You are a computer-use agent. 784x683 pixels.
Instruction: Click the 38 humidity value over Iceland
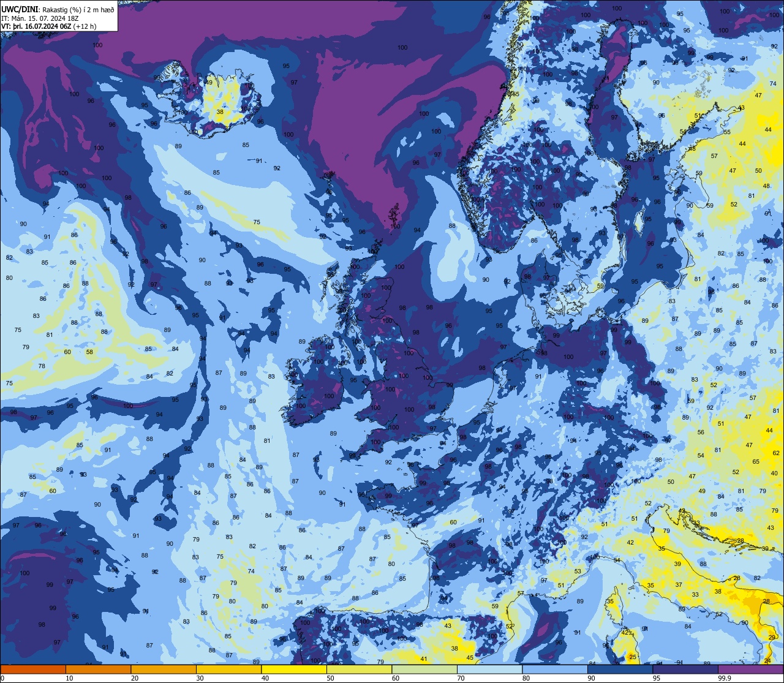tap(220, 112)
